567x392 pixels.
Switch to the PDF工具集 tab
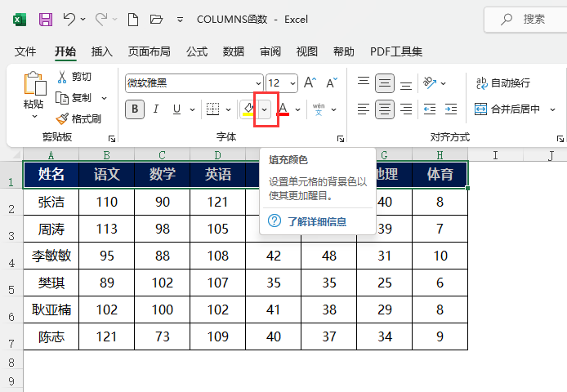(x=396, y=51)
